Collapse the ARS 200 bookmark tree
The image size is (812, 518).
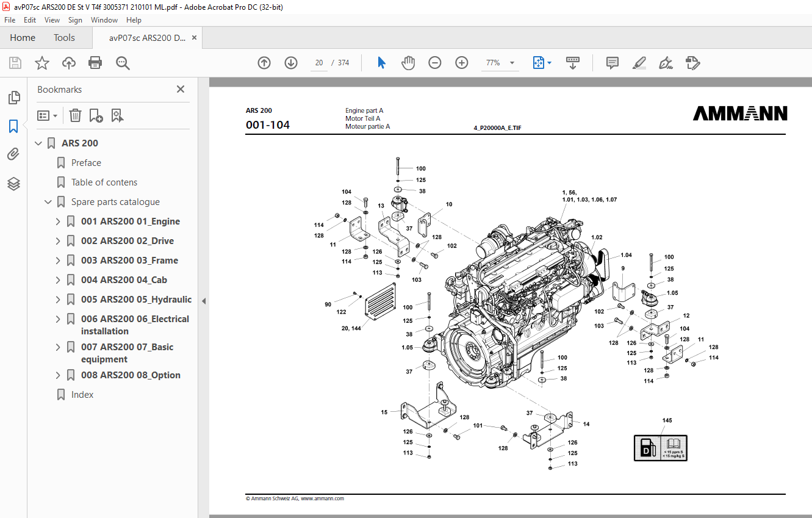pos(39,143)
